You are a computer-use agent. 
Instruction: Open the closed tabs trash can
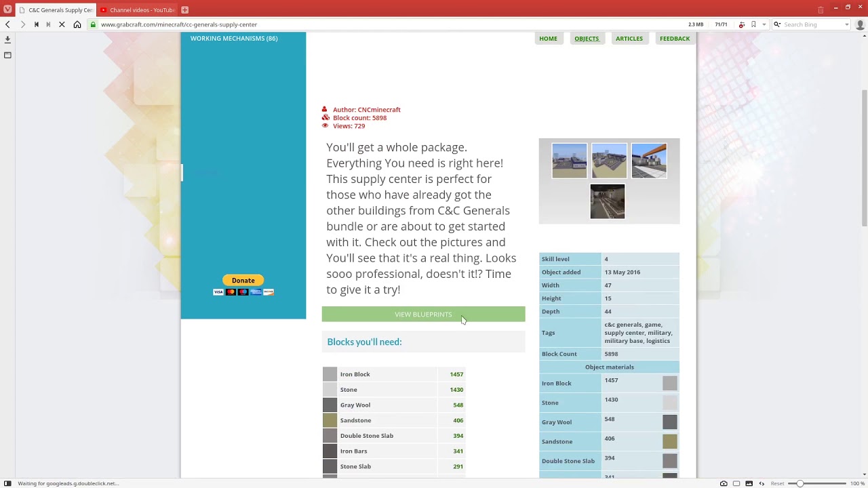pyautogui.click(x=821, y=9)
